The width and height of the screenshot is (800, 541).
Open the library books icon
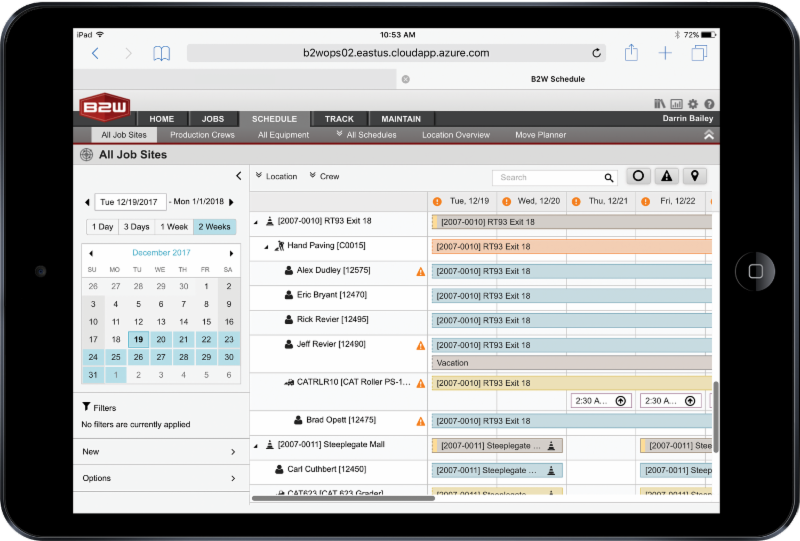click(660, 104)
